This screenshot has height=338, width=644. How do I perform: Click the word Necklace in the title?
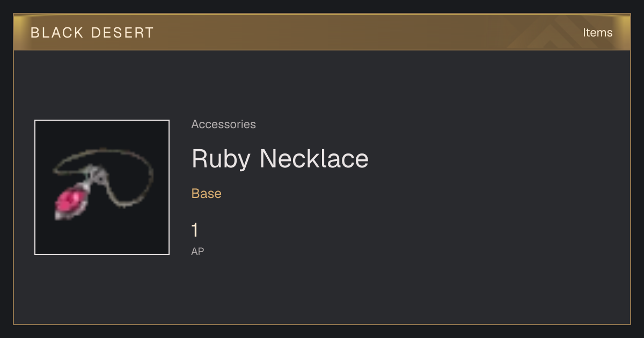(x=314, y=159)
